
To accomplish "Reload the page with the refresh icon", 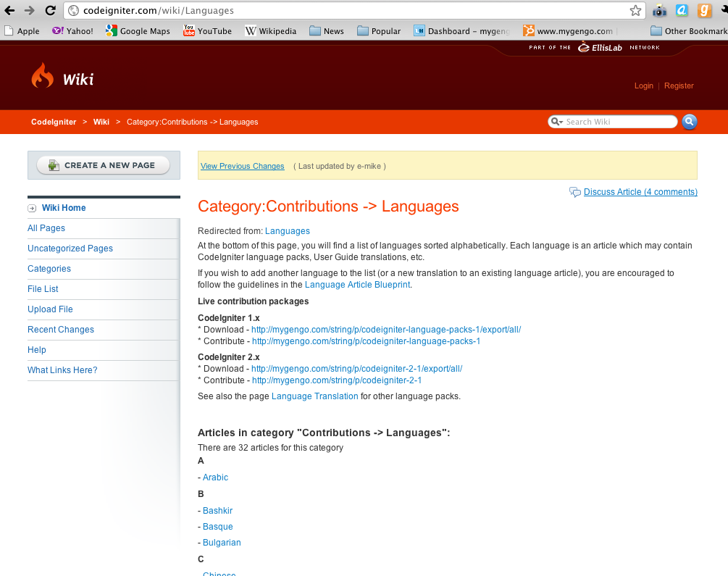I will pyautogui.click(x=50, y=10).
